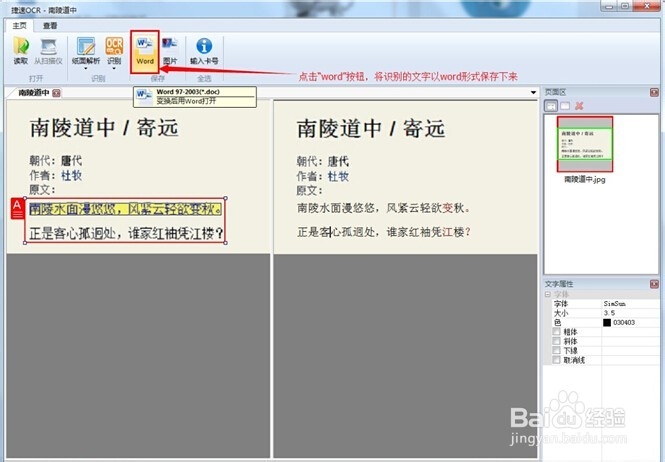Select thumbnail view icon in 页面区
The image size is (665, 462).
click(x=551, y=106)
